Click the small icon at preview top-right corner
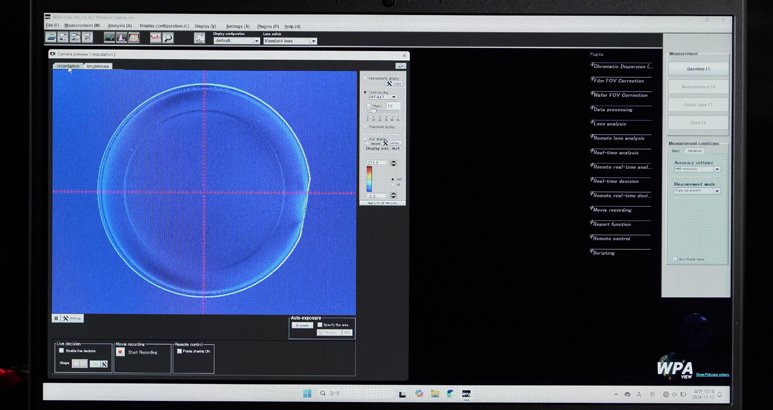 400,66
